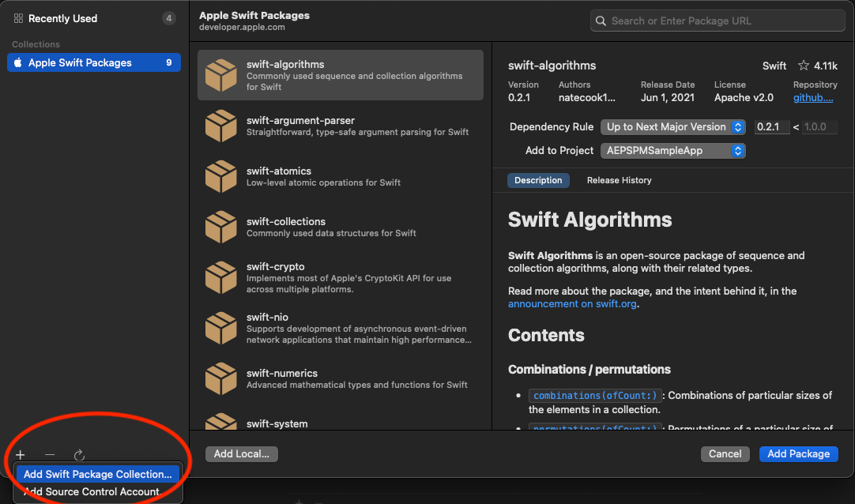Click the minus remove-collection icon
The image size is (855, 504).
(50, 454)
